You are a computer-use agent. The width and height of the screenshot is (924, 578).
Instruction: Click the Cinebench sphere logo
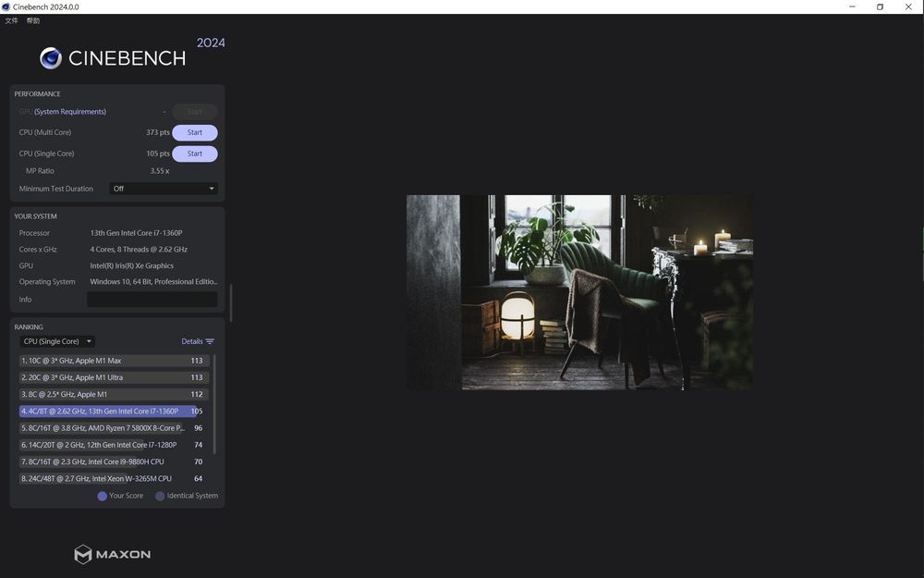pos(51,57)
